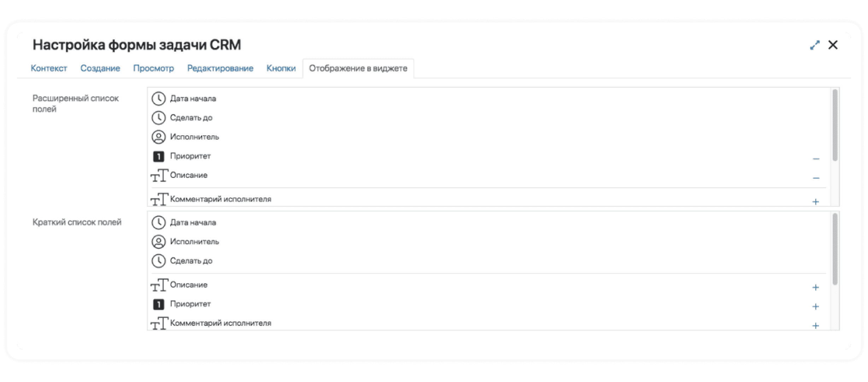Click user icon next to extended Исполнитель
Image resolution: width=868 pixels, height=382 pixels.
pos(158,137)
